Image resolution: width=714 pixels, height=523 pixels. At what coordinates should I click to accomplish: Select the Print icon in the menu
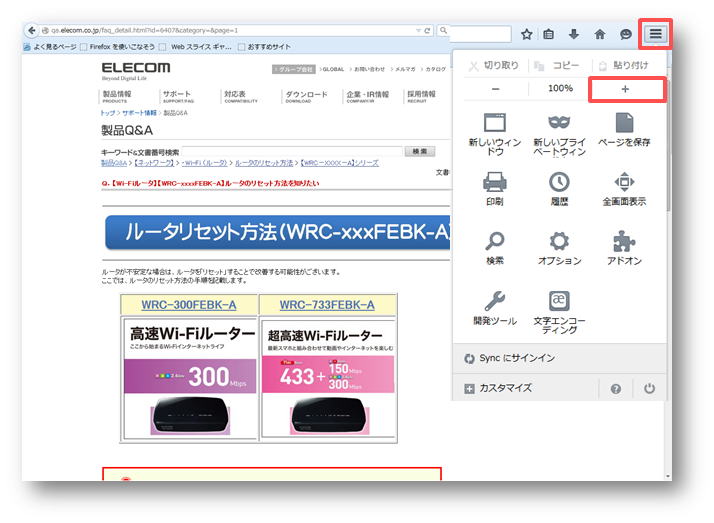495,189
